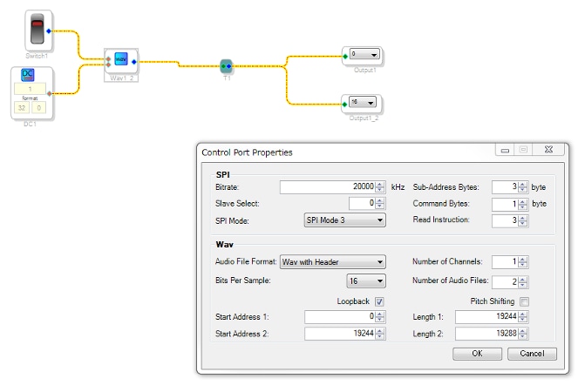Click the Sub-Address Bytes value field

pos(505,187)
